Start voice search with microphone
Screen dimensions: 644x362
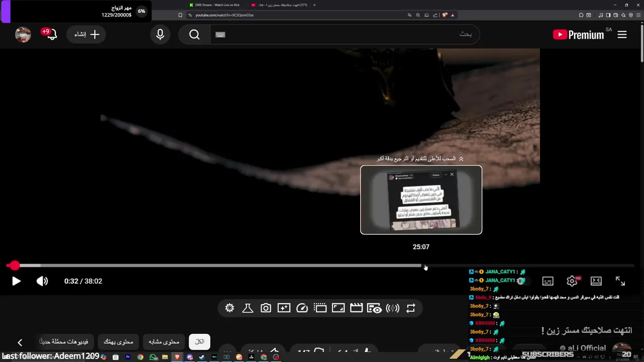pyautogui.click(x=160, y=34)
